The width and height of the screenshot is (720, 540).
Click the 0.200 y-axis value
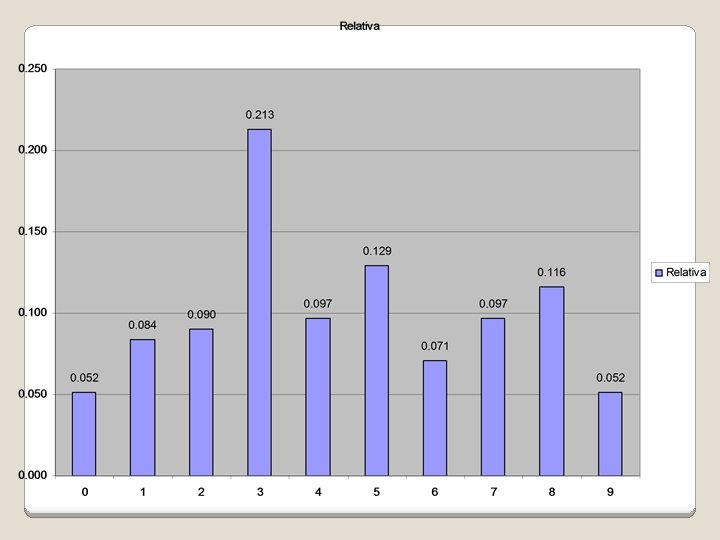click(33, 150)
